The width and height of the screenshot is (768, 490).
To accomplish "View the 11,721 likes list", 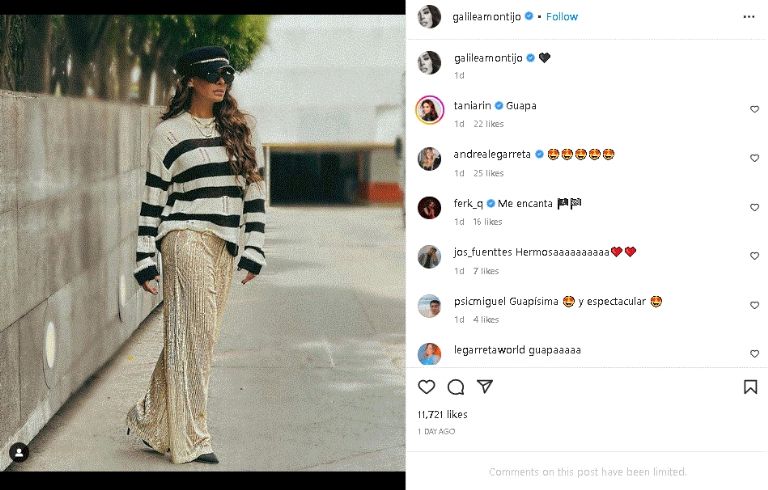I will point(442,414).
